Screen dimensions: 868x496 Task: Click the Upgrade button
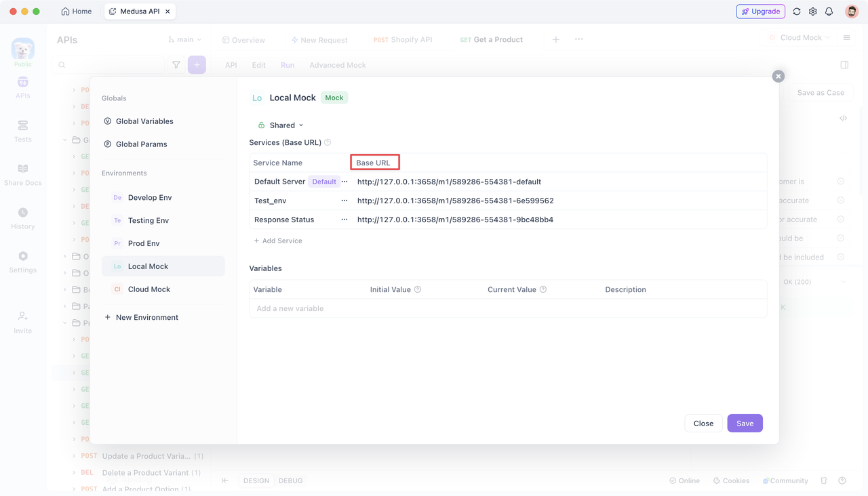tap(760, 12)
